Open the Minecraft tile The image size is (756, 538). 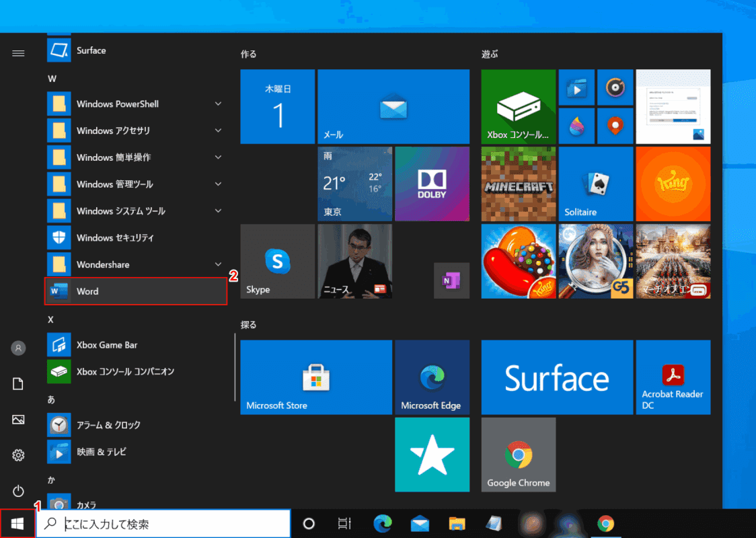518,184
